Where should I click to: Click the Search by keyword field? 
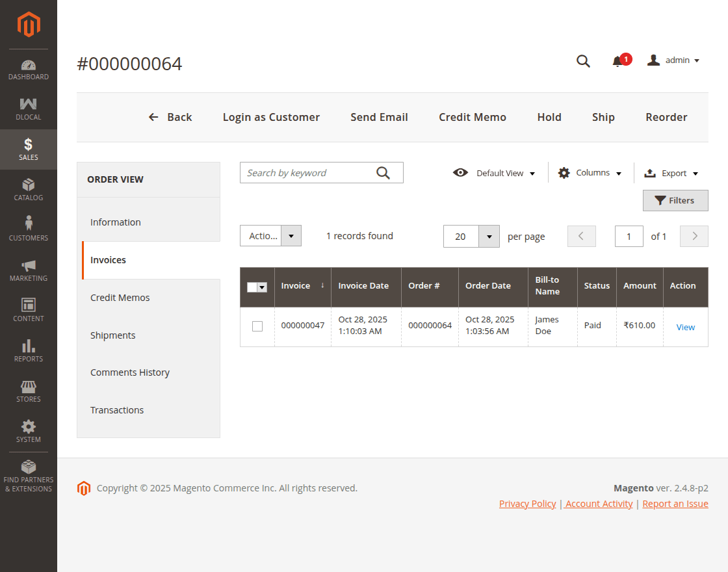305,172
